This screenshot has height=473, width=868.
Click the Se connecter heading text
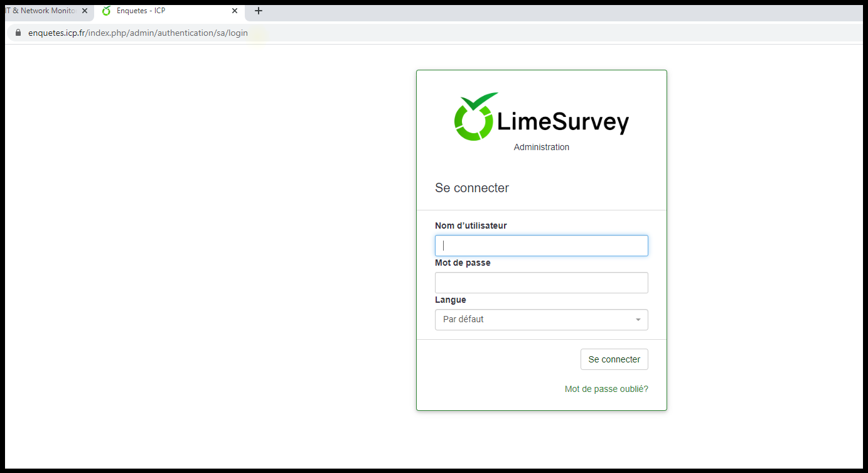point(472,188)
